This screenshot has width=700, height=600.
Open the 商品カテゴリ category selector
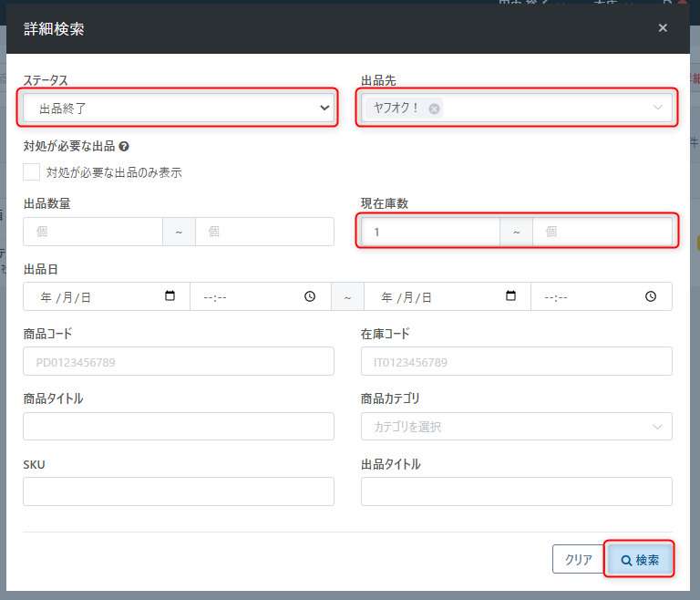click(517, 426)
